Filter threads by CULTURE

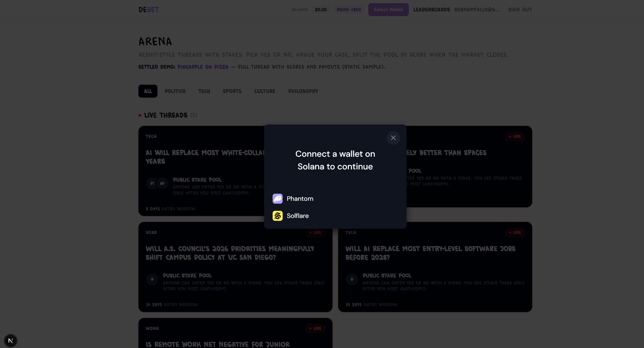coord(264,91)
